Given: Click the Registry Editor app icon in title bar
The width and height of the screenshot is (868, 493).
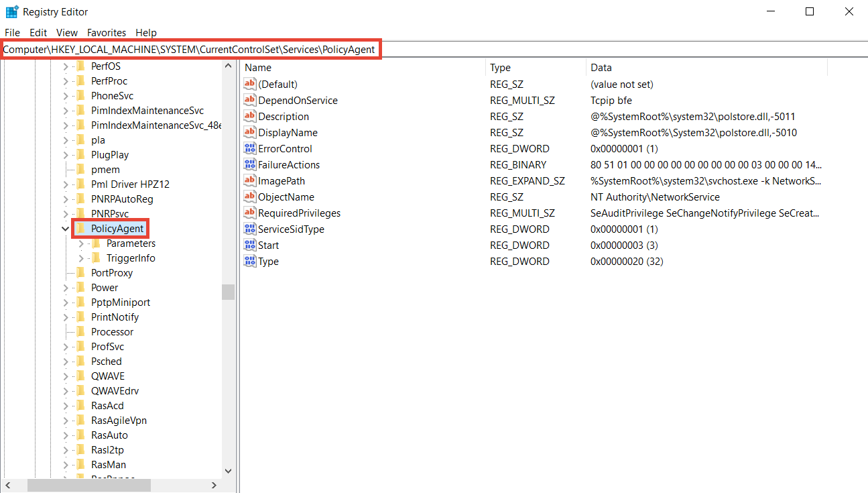Looking at the screenshot, I should pos(11,11).
